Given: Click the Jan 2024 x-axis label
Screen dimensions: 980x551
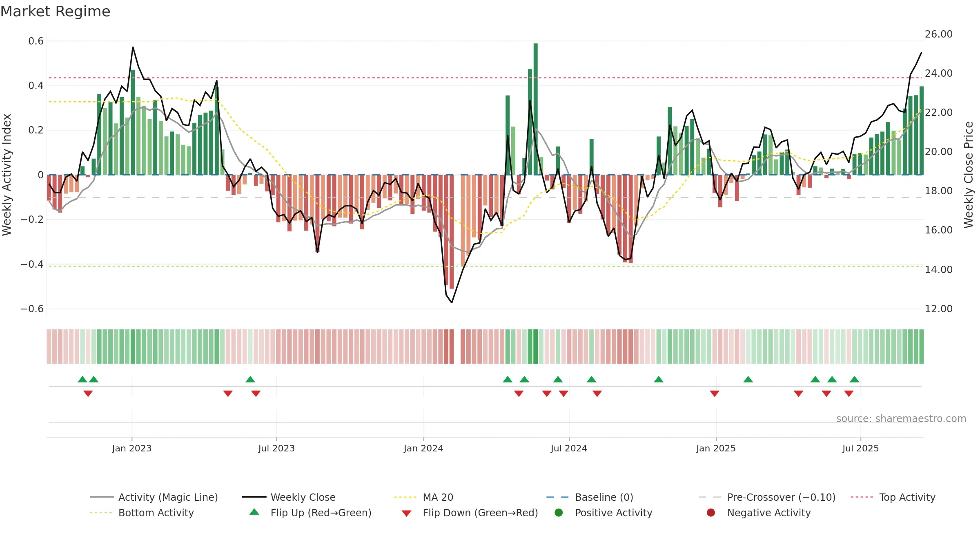Looking at the screenshot, I should 423,448.
